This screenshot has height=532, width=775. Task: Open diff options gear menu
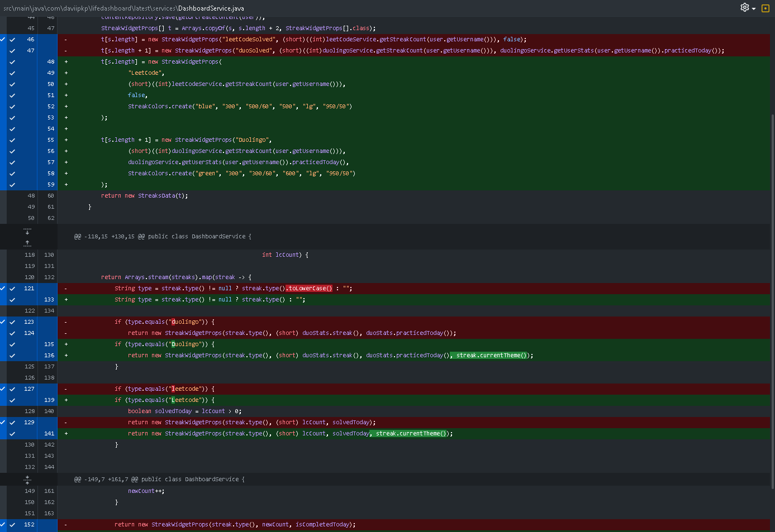pos(744,7)
